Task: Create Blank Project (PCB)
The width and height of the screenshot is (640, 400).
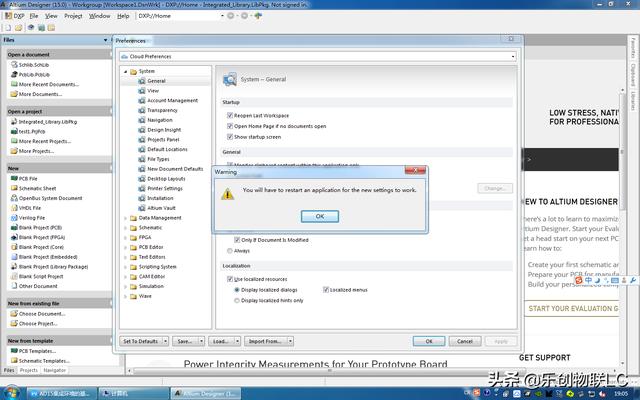Action: [x=40, y=227]
